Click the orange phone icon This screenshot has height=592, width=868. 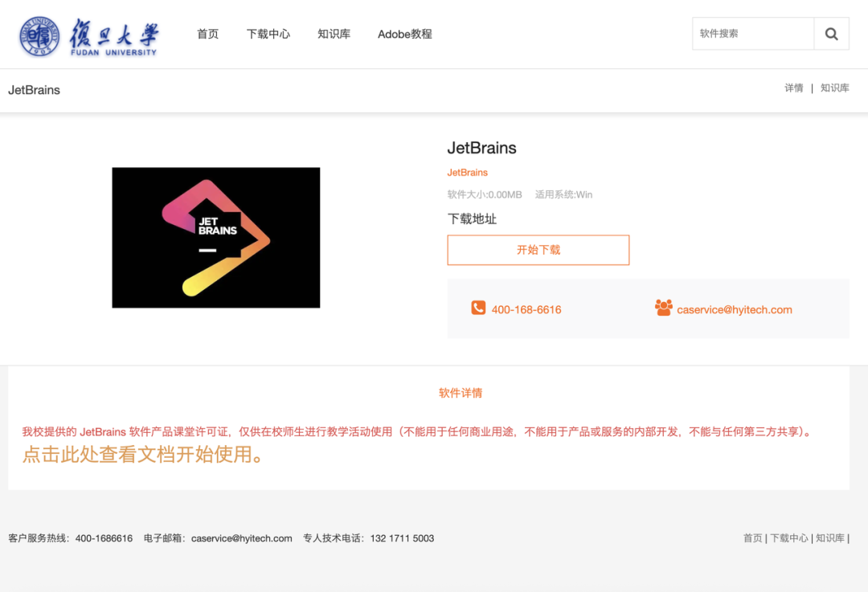pos(478,308)
